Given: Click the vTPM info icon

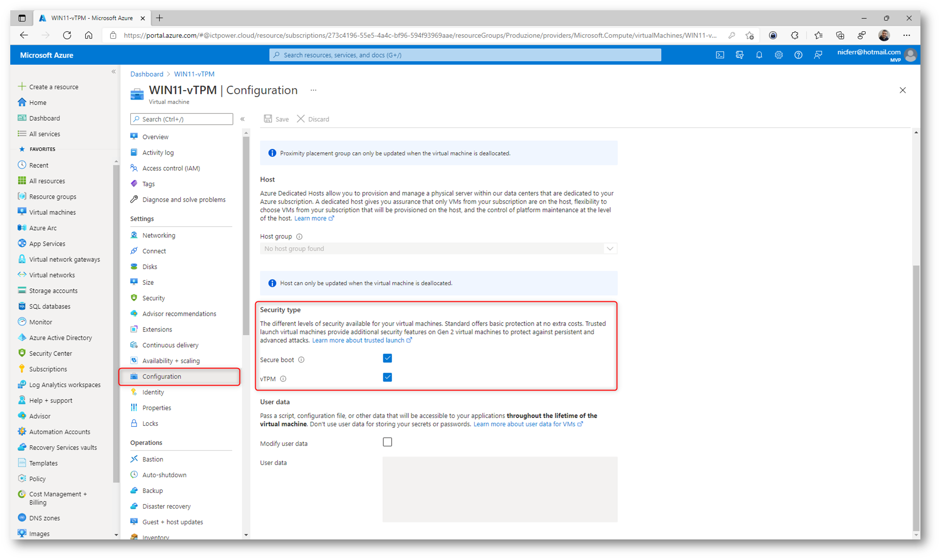Looking at the screenshot, I should tap(283, 379).
